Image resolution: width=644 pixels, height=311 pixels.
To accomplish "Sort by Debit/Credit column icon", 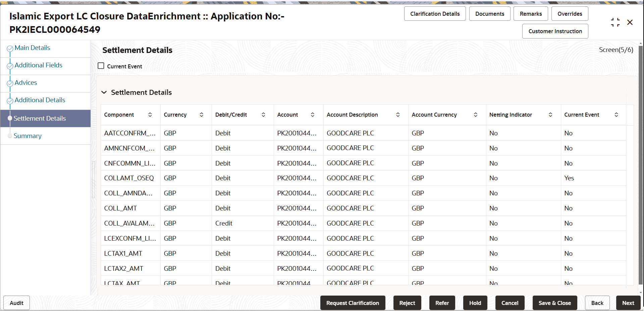I will click(x=264, y=115).
